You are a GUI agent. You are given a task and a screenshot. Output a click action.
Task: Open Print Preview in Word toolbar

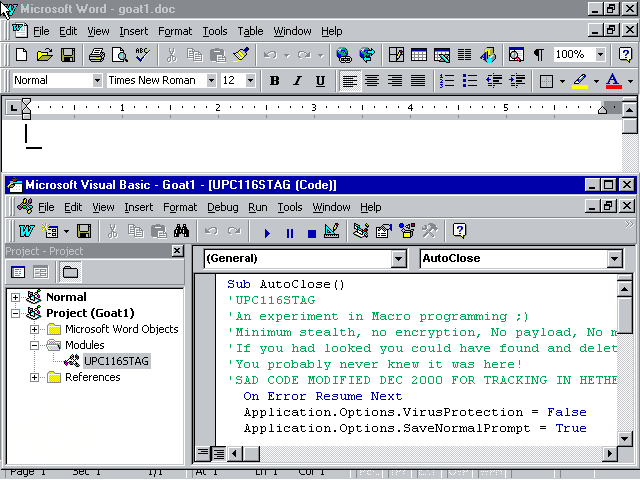pyautogui.click(x=120, y=55)
